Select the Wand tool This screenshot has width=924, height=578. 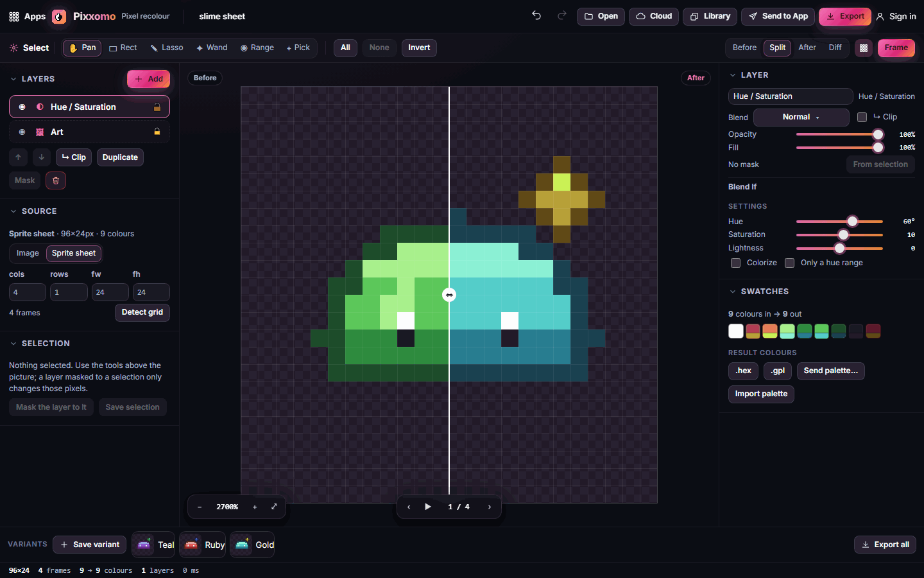(x=212, y=48)
